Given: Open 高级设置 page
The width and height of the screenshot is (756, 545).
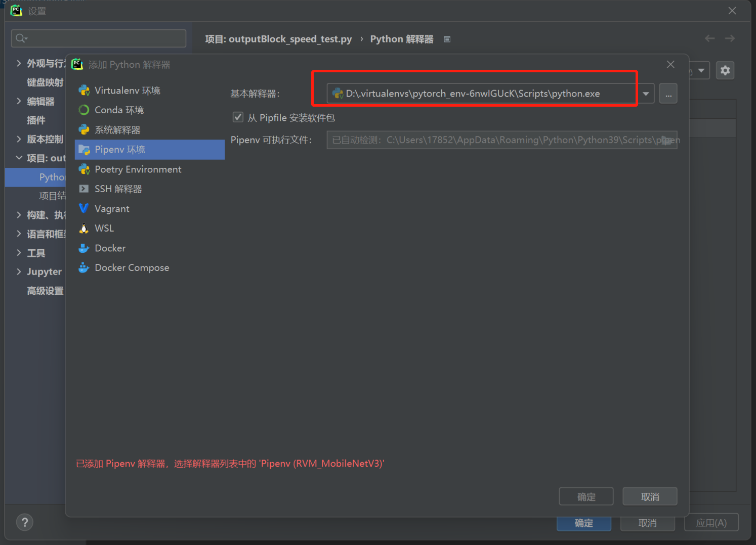Looking at the screenshot, I should (45, 291).
